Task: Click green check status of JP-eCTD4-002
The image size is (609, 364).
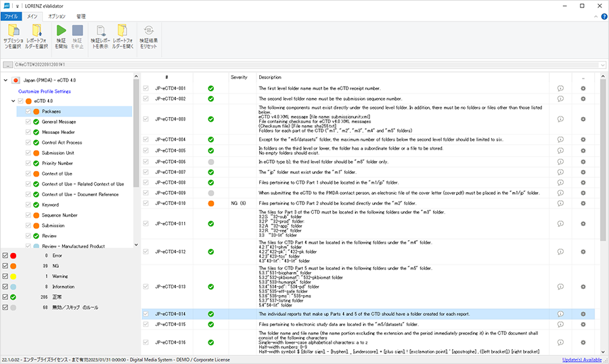Action: pyautogui.click(x=211, y=99)
